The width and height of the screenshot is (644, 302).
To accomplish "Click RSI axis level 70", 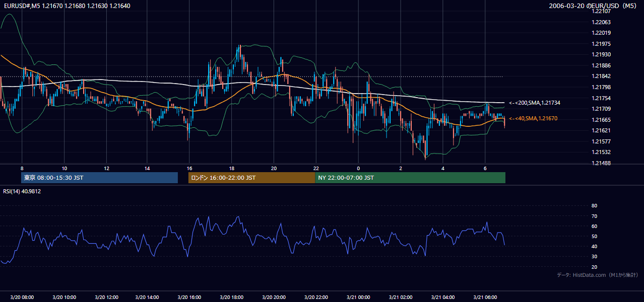I will pos(594,216).
